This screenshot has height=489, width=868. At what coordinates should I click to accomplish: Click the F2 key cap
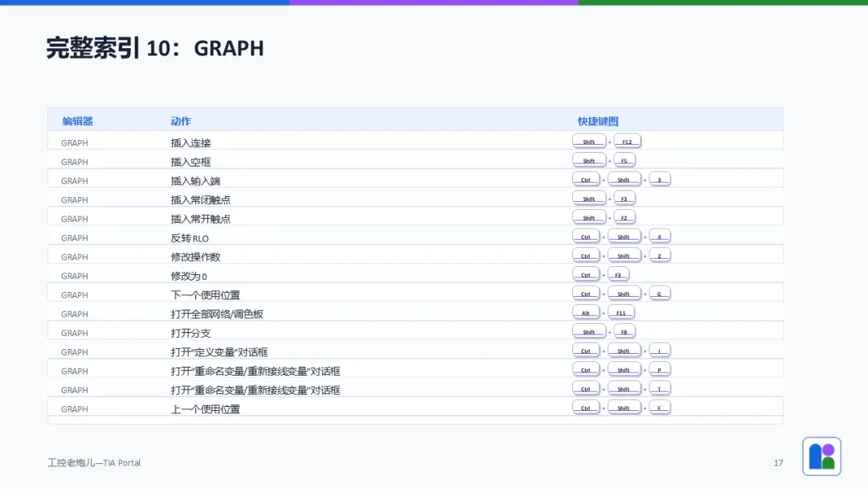[x=624, y=218]
